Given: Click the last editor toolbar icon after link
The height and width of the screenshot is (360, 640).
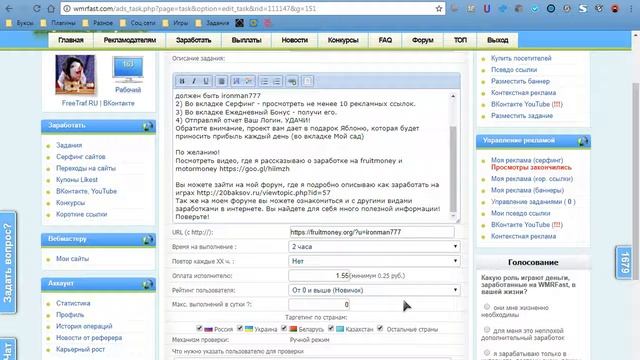Looking at the screenshot, I should [x=307, y=81].
